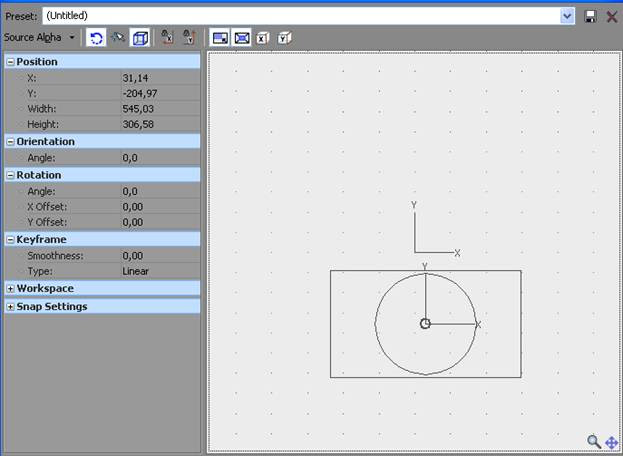Select the magnifier zoom tool in workspace
The width and height of the screenshot is (623, 456).
coord(594,441)
